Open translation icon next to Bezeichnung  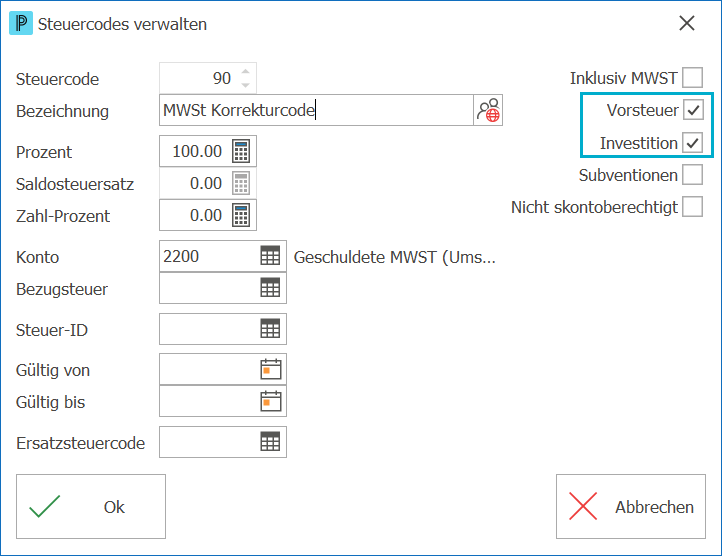point(488,110)
